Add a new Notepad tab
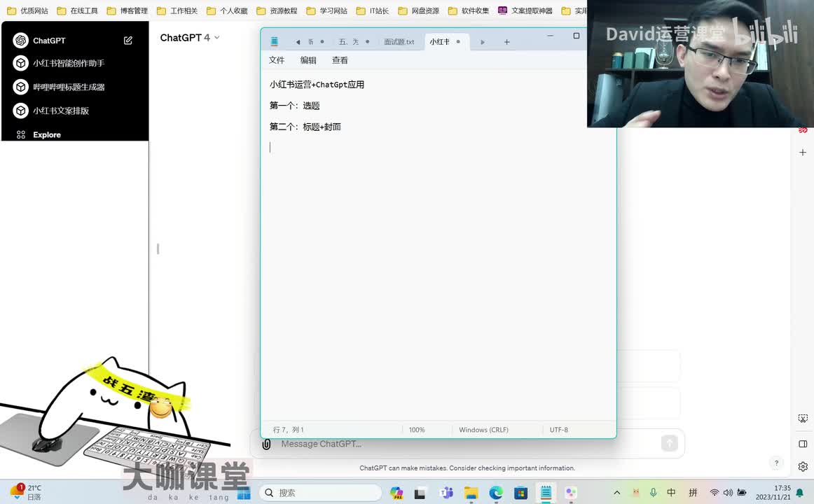Screen dimensions: 814x504 point(506,42)
